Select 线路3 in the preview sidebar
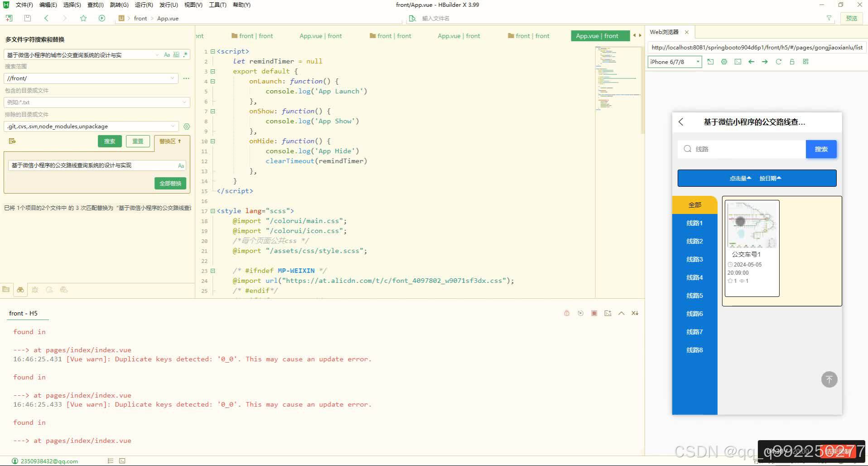Image resolution: width=868 pixels, height=466 pixels. click(694, 259)
